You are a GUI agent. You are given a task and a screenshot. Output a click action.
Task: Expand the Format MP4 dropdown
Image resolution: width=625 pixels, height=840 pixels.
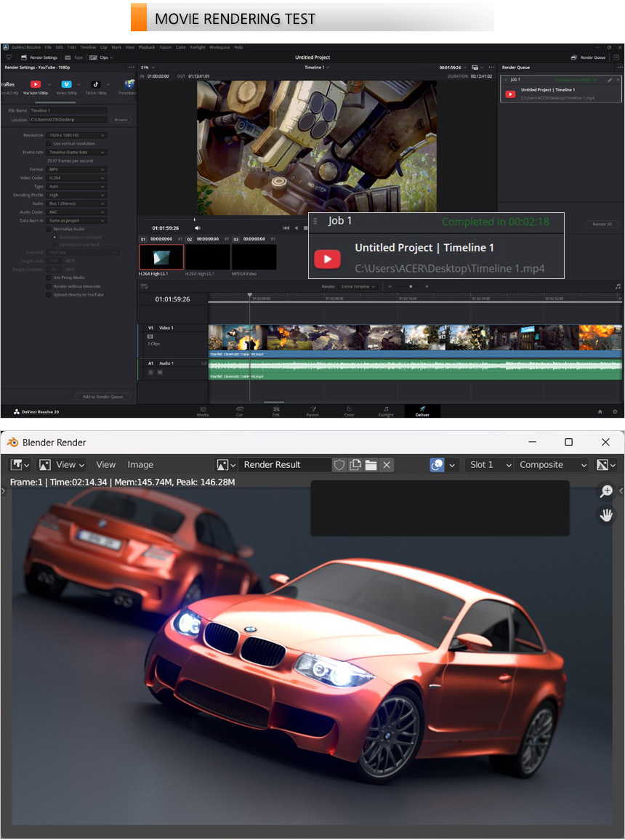(76, 169)
